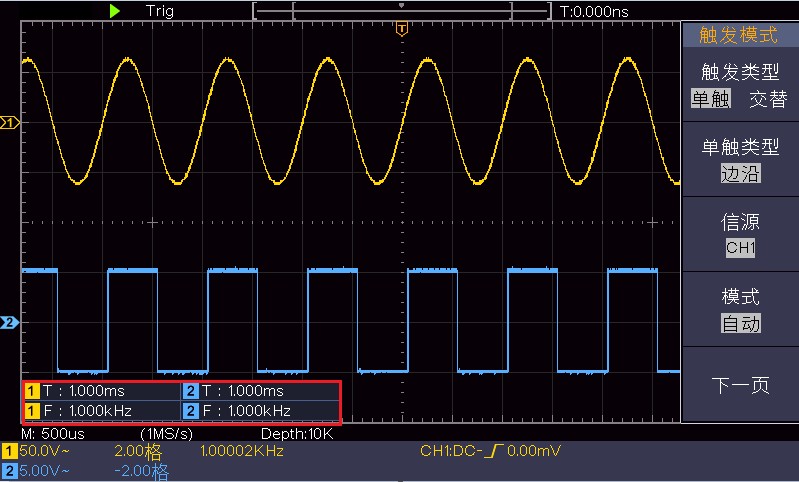Click the (1MS/s) sample rate readout
799x482 pixels.
point(167,434)
